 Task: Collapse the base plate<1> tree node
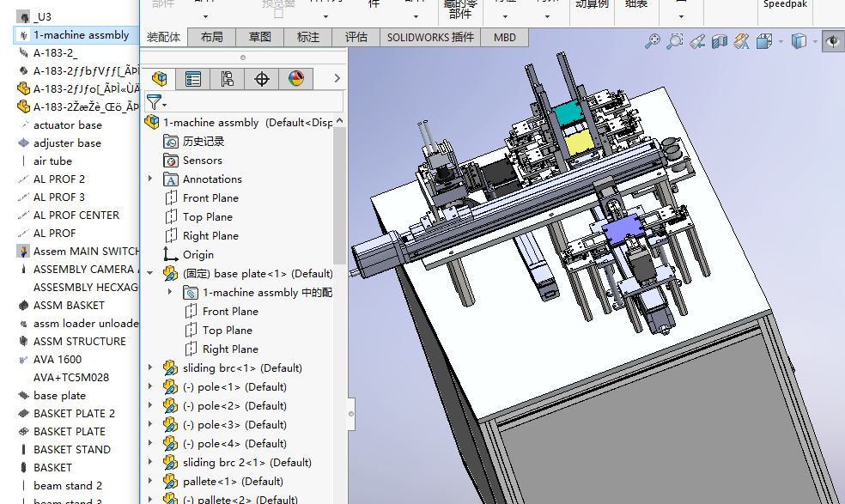tap(151, 273)
